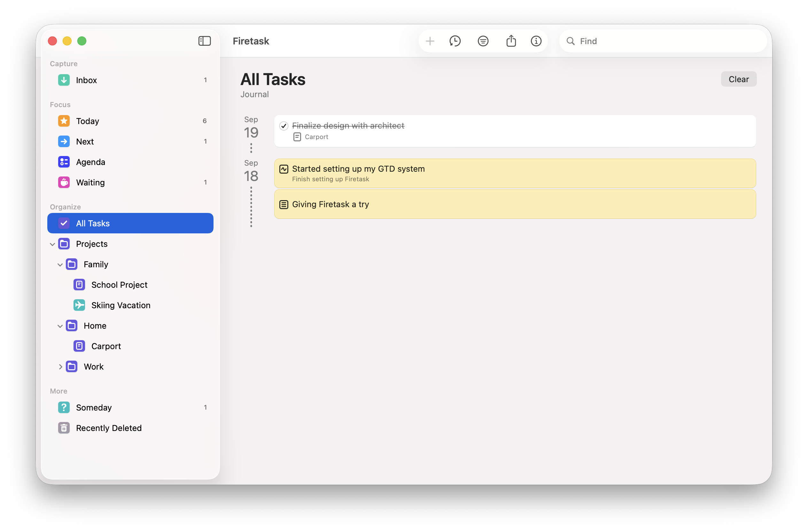Click the add new task plus icon

(430, 41)
